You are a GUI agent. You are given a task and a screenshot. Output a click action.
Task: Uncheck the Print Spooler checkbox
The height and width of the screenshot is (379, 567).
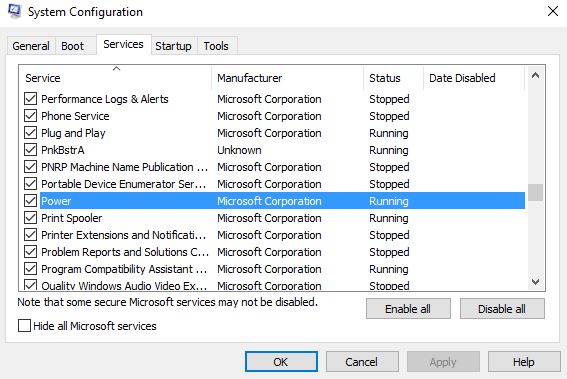coord(30,218)
